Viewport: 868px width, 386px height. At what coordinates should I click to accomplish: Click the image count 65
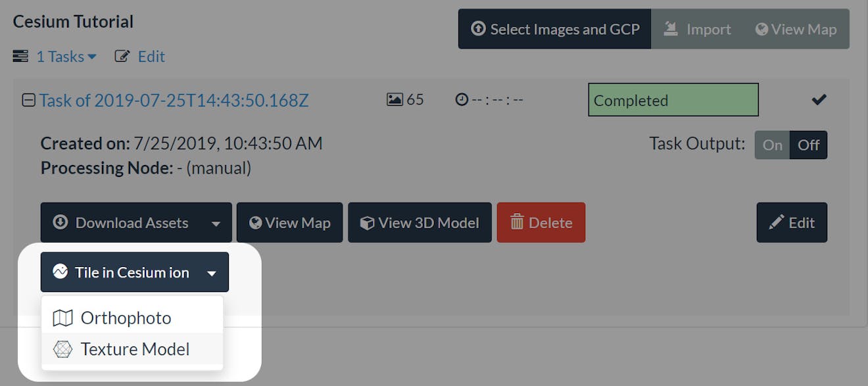tap(415, 100)
